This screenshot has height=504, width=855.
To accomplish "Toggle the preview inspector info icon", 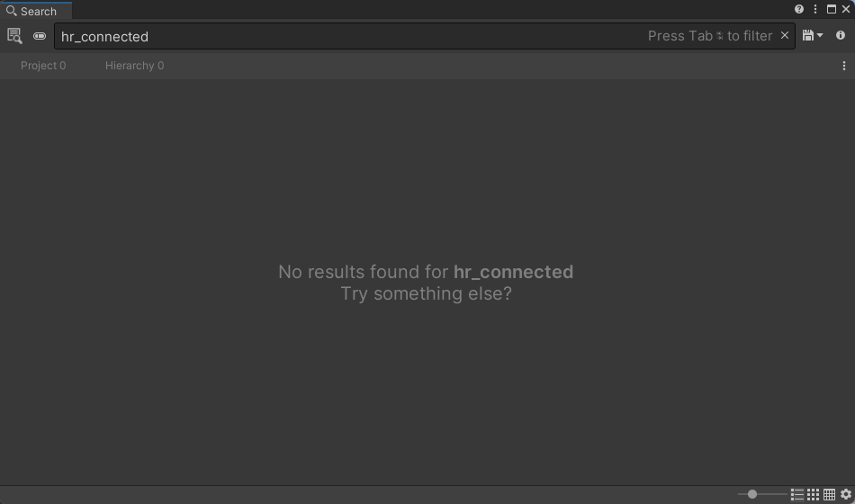I will pos(841,35).
